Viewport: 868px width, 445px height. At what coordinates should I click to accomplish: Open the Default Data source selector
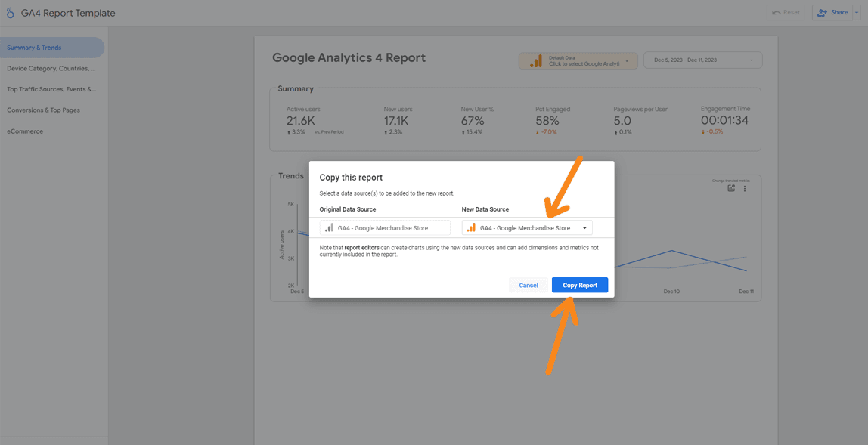pos(578,61)
